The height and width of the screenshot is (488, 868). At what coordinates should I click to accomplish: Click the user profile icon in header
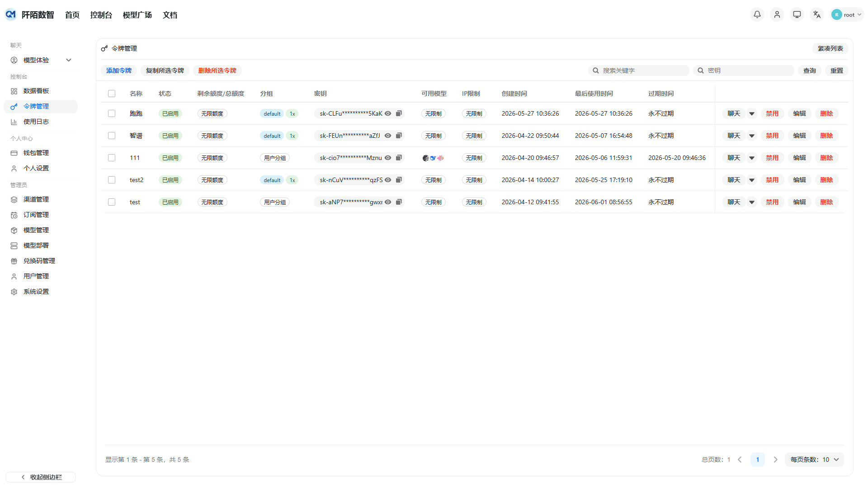(x=777, y=14)
